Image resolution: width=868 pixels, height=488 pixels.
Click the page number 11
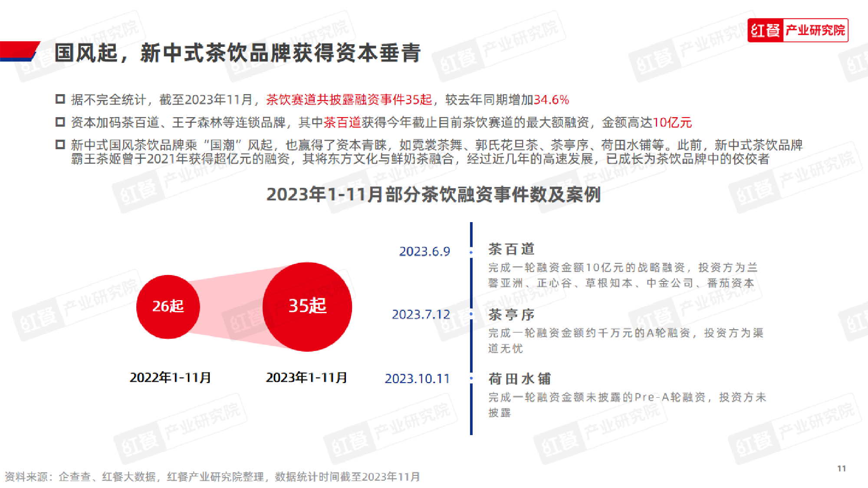[842, 468]
